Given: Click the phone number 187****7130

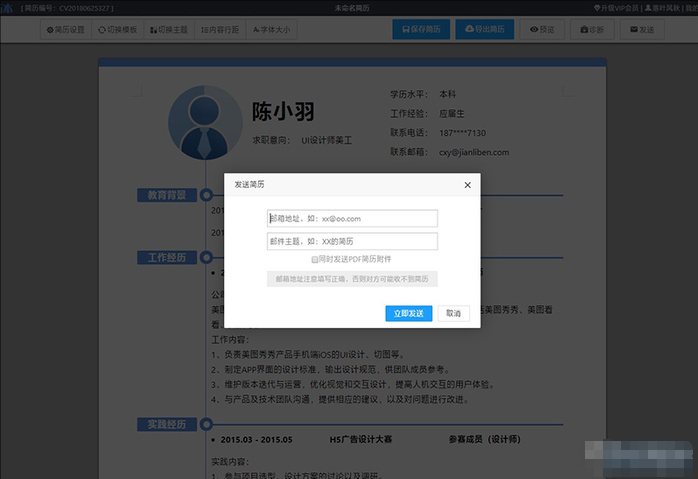Looking at the screenshot, I should coord(463,133).
